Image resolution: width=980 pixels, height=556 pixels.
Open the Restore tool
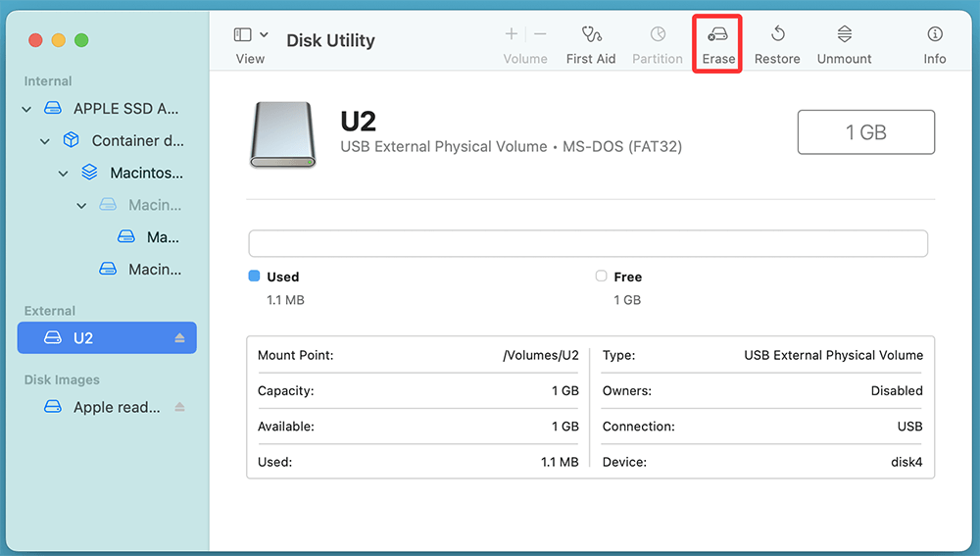coord(777,35)
